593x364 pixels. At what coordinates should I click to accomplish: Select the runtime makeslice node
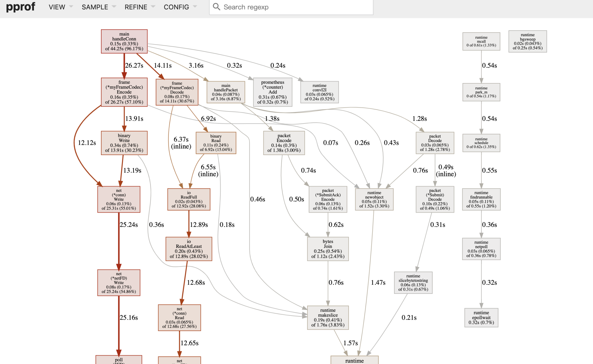tap(328, 317)
